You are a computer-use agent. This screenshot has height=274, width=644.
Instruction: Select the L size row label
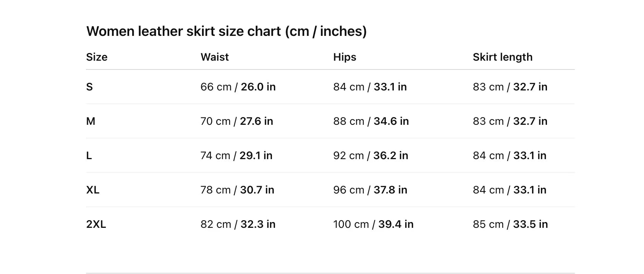pos(89,156)
